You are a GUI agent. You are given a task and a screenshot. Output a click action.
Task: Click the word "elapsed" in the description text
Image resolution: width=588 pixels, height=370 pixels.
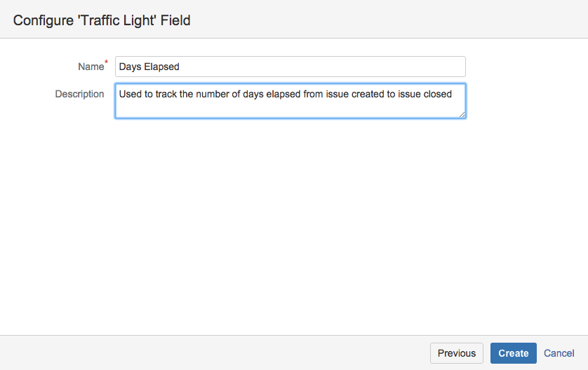[x=283, y=94]
